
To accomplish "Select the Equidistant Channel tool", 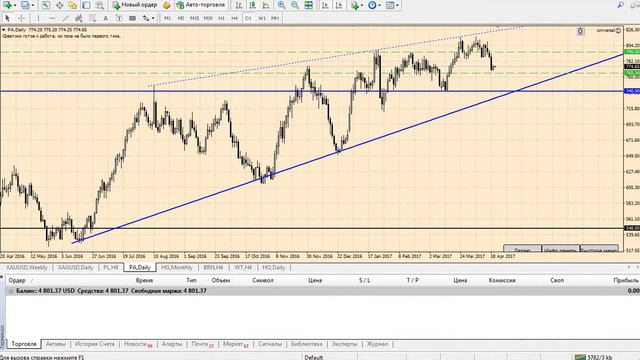I will pyautogui.click(x=79, y=18).
